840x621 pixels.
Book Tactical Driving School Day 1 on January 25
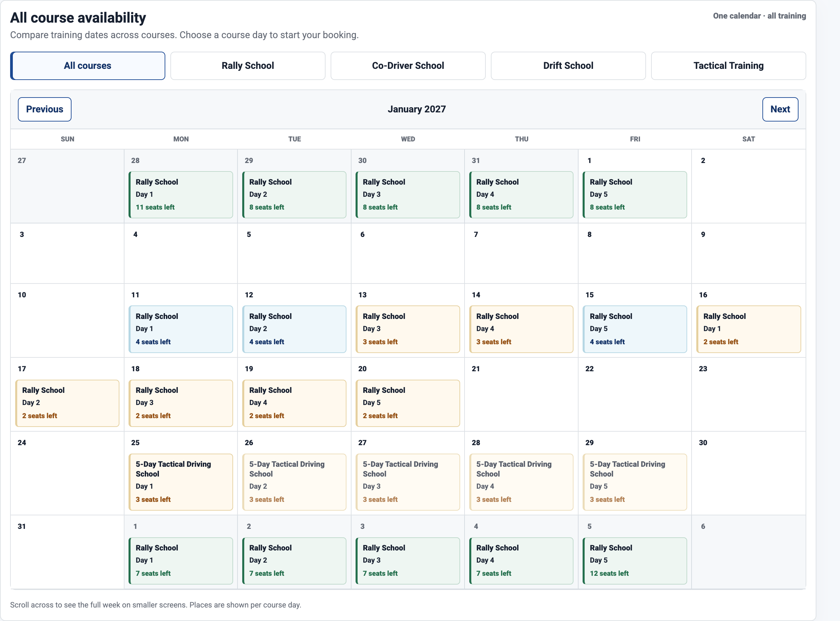(181, 482)
